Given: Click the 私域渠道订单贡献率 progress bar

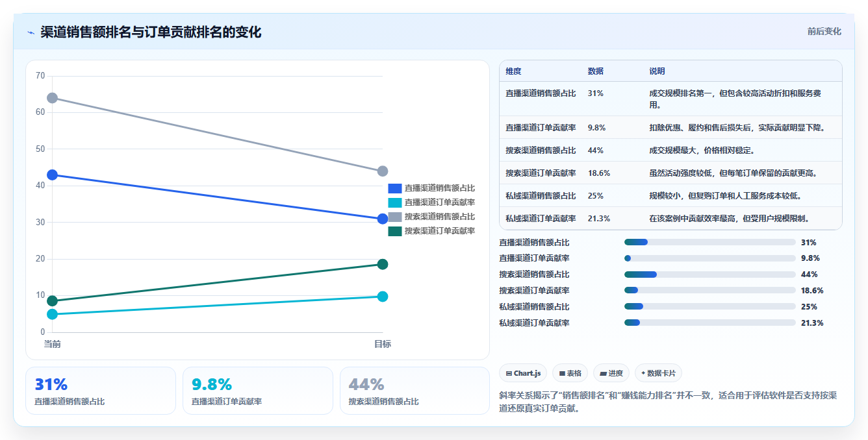Looking at the screenshot, I should (710, 323).
